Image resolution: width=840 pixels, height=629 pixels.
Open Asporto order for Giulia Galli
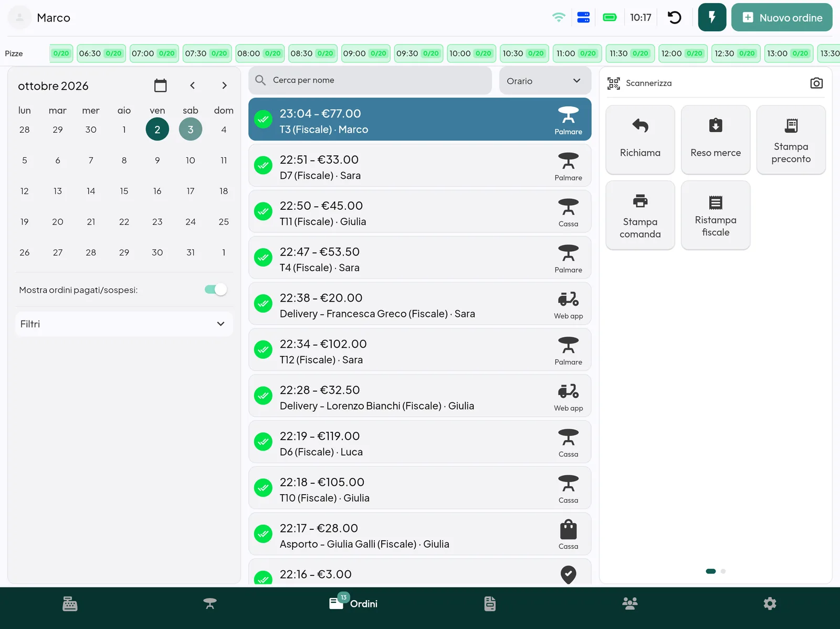pyautogui.click(x=420, y=534)
